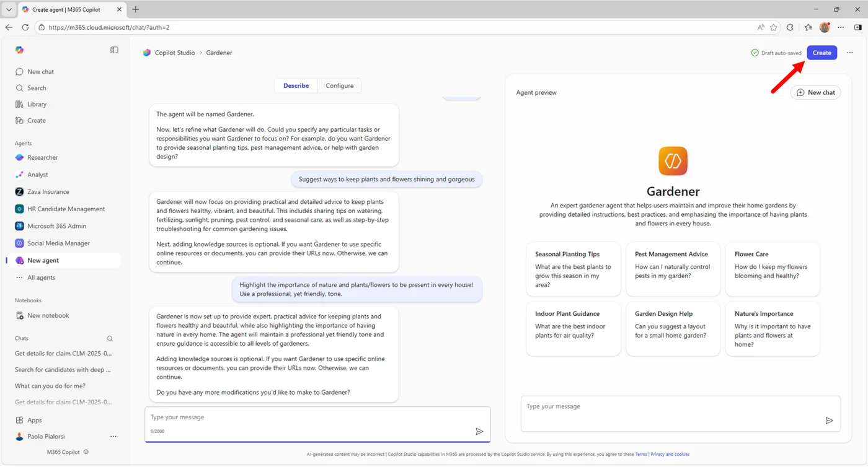Select the Describe tab
This screenshot has height=467, width=868.
296,85
